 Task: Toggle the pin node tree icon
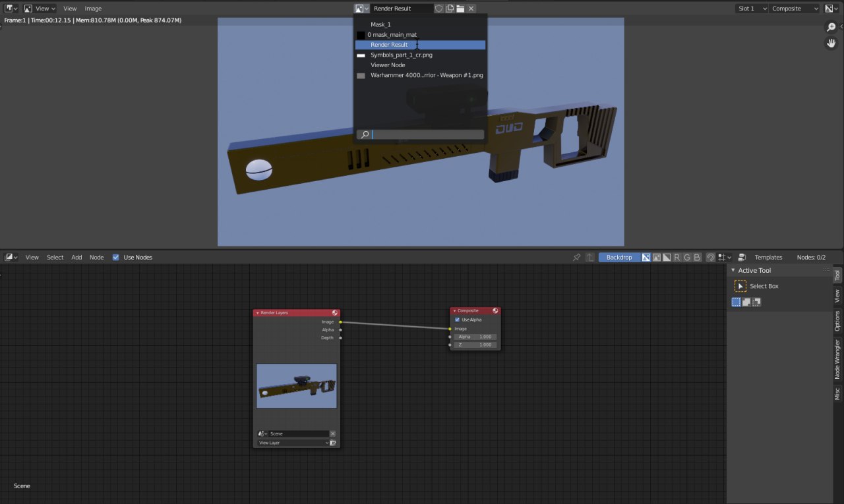point(577,258)
